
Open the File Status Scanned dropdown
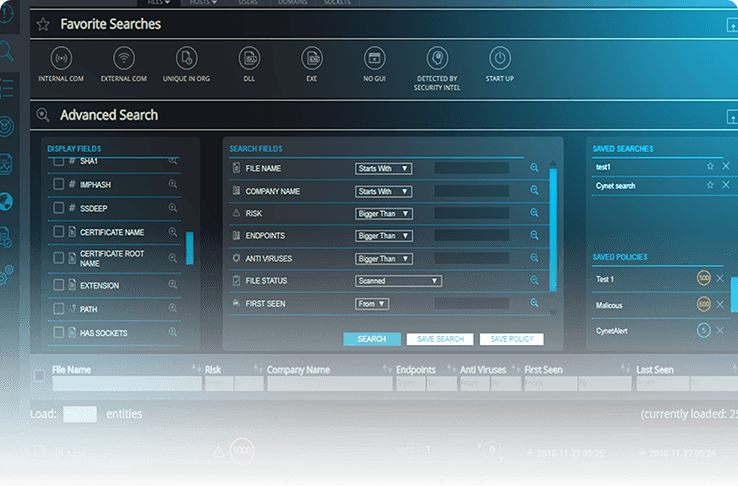398,281
